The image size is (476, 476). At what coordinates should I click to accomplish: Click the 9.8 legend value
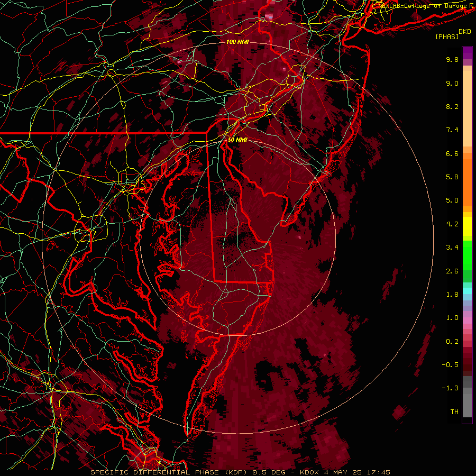point(452,59)
